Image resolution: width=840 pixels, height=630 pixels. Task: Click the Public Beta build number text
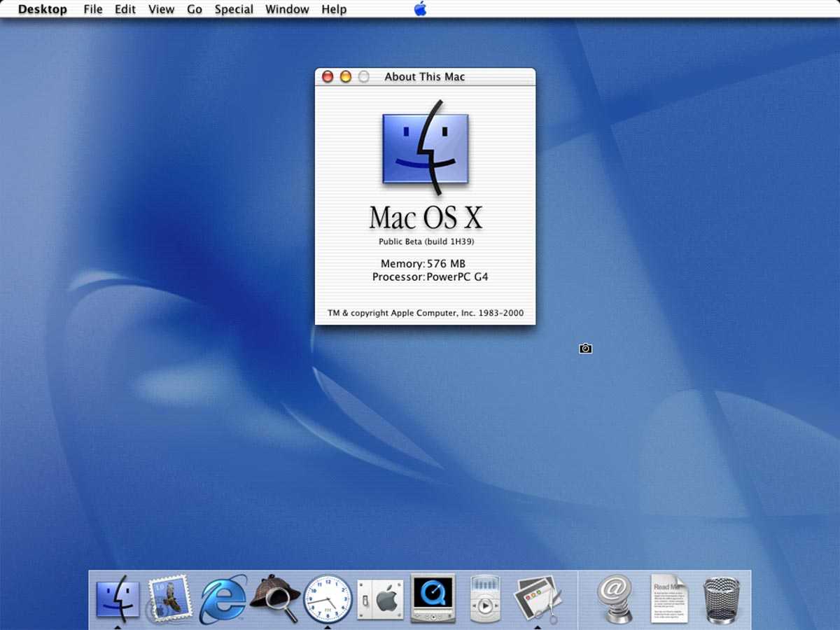coord(426,241)
